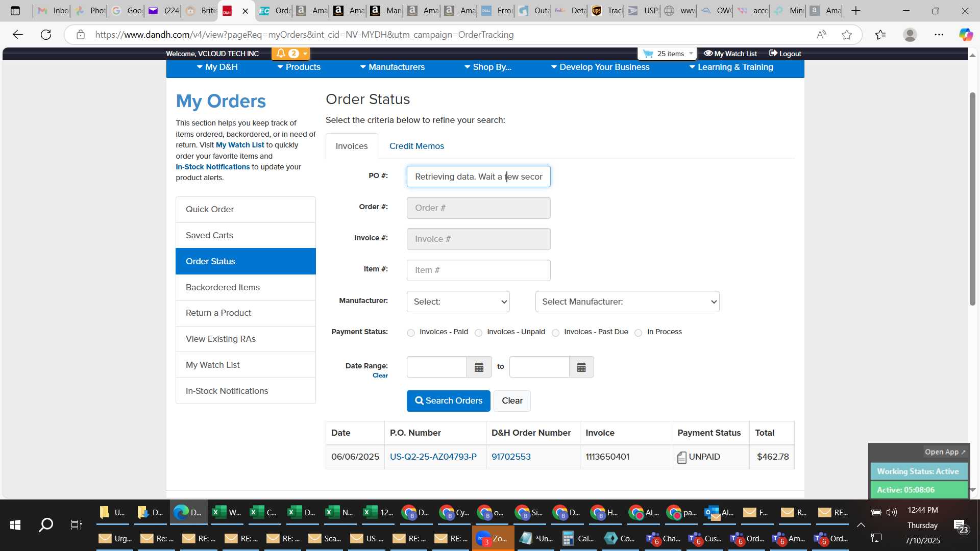This screenshot has height=551, width=980.
Task: Open Task View on taskbar
Action: click(x=77, y=525)
